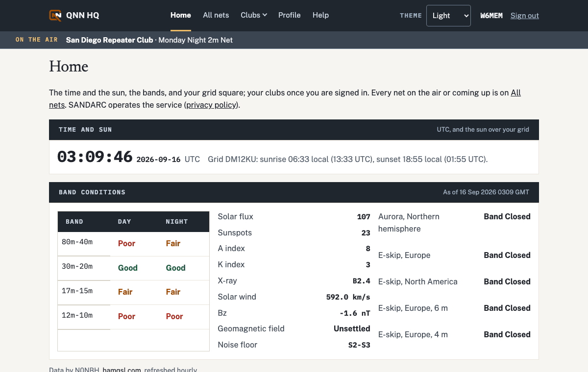Image resolution: width=588 pixels, height=372 pixels.
Task: Open the Help nav item
Action: coord(321,15)
